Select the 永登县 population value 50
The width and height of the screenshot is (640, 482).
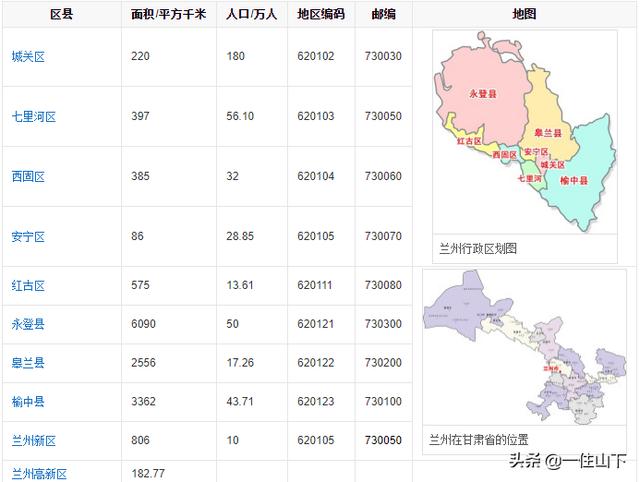pos(233,324)
